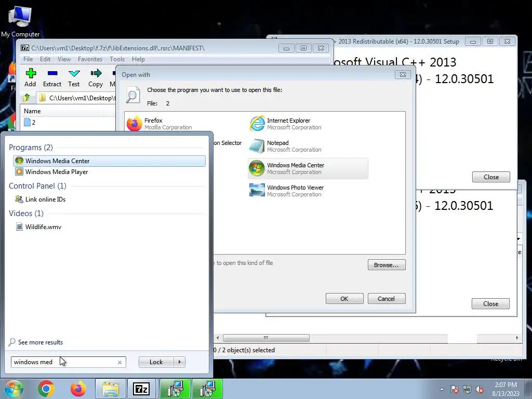Open the Edit menu in 7-Zip
This screenshot has width=532, height=399.
[x=45, y=59]
